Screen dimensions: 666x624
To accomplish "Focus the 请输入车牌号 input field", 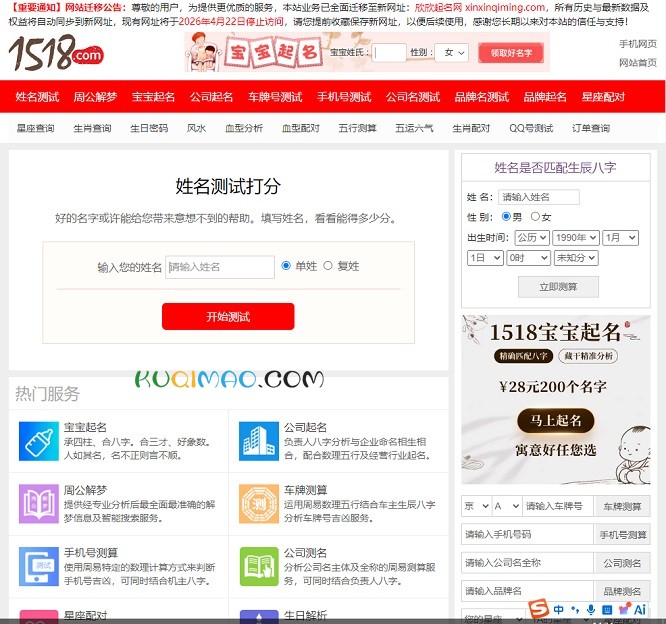I will tap(558, 506).
